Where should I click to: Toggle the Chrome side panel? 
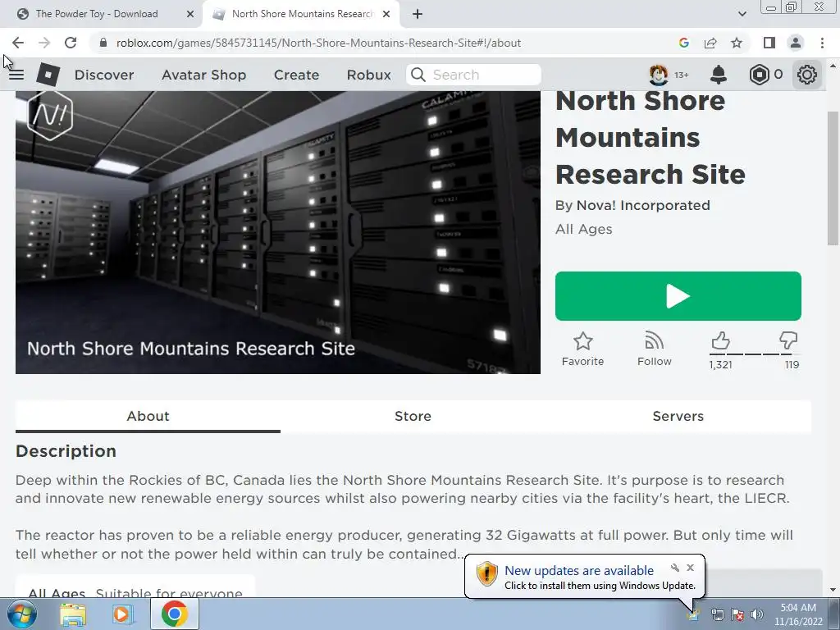tap(769, 43)
